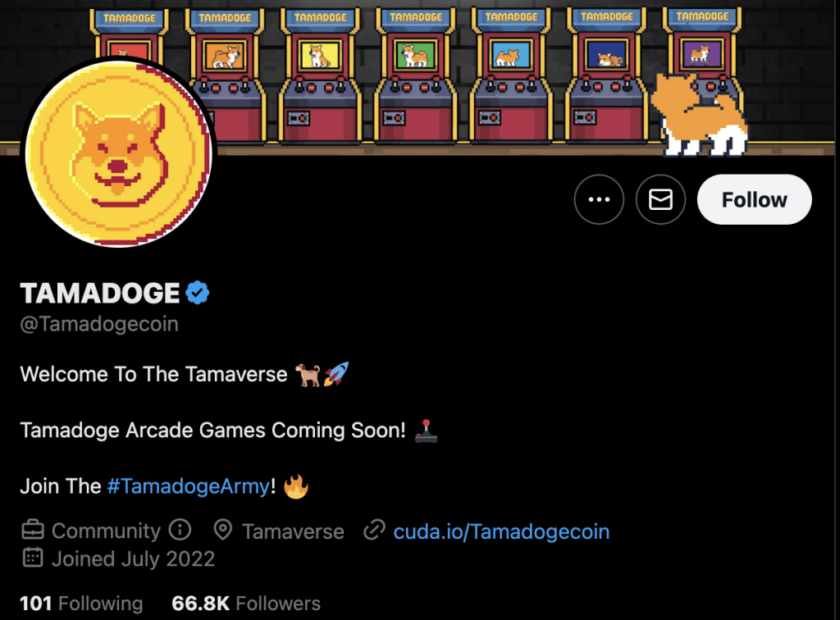Click the TAMADOGE display name
The image size is (840, 620).
point(99,293)
